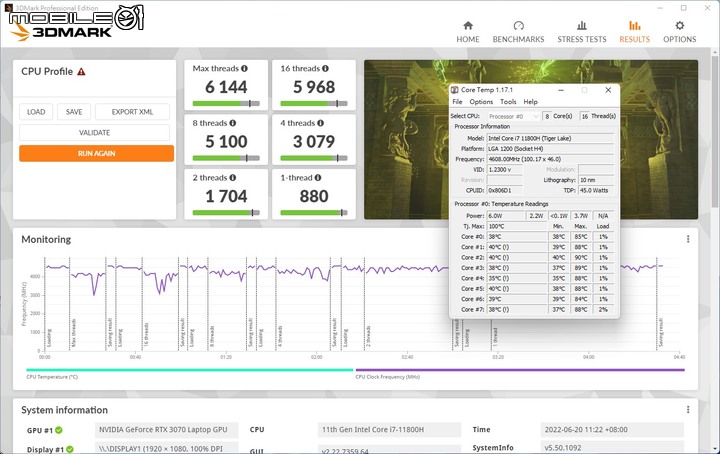The height and width of the screenshot is (454, 720).
Task: Close the Core Temp window
Action: [608, 90]
